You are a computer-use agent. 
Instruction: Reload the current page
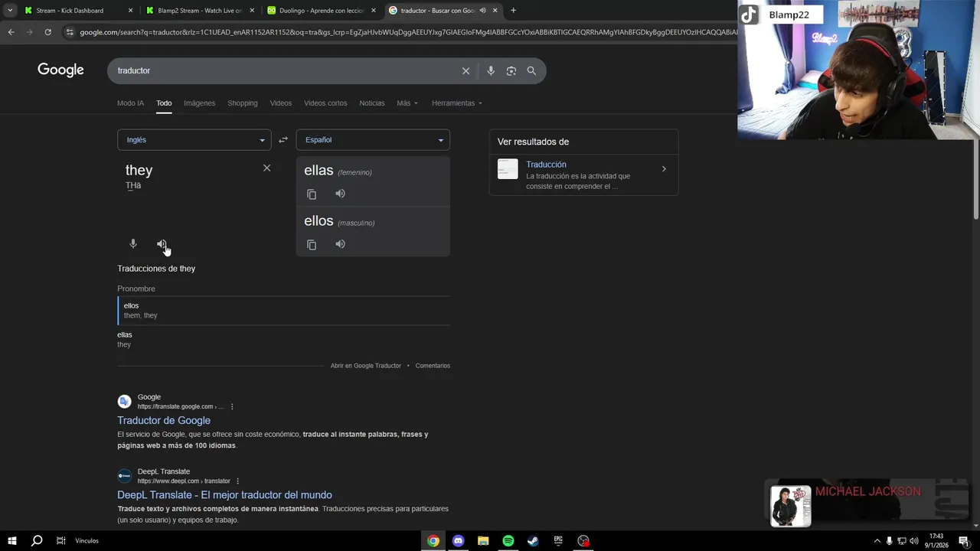pos(47,32)
